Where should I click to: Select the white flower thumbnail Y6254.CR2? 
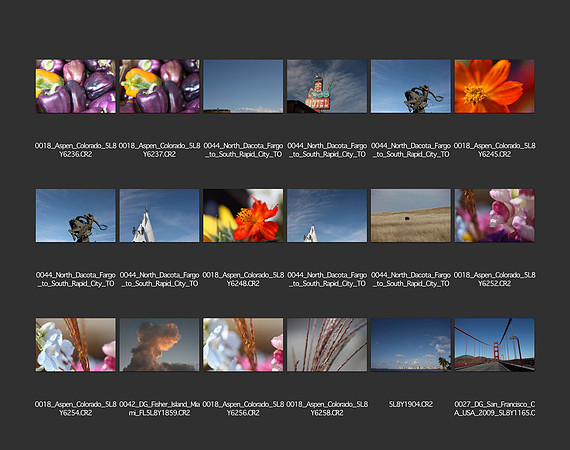click(76, 345)
